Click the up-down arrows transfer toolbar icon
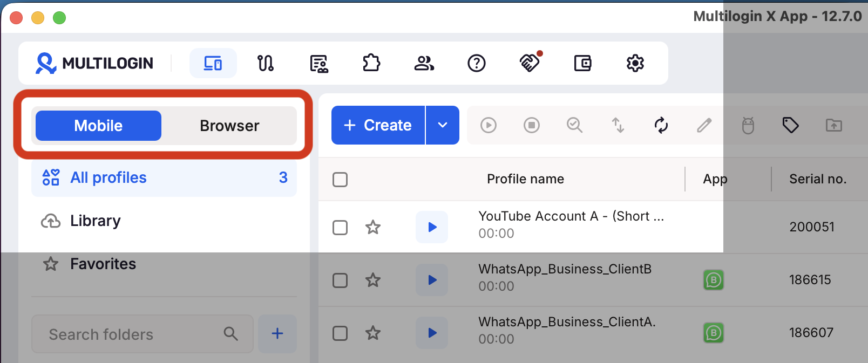Viewport: 868px width, 363px height. tap(618, 125)
